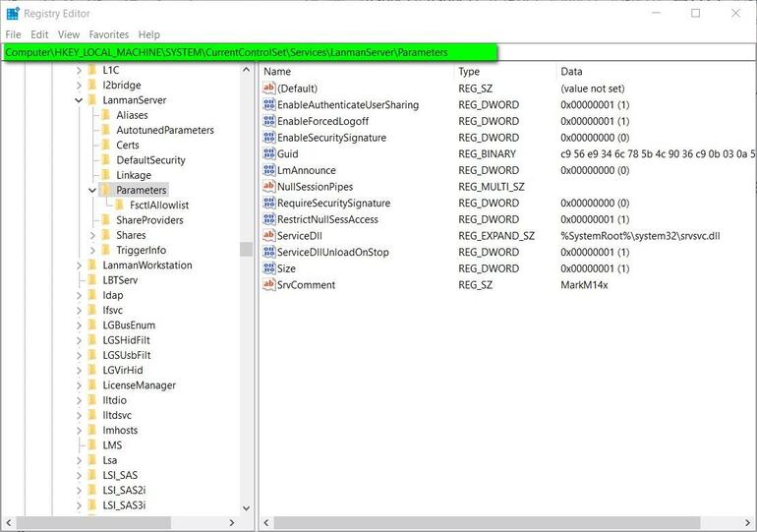Screen dimensions: 757x532
Task: Click the folder icon next to LicenseManager
Action: click(91, 385)
